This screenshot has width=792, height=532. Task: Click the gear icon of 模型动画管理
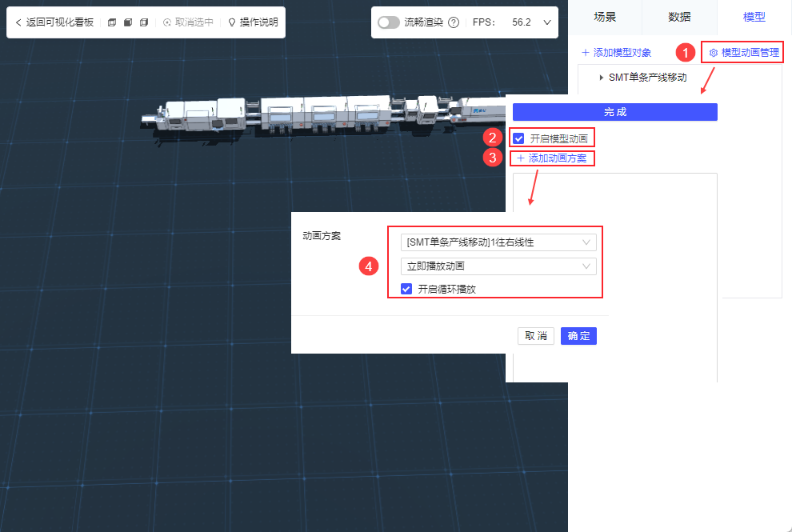click(x=714, y=53)
